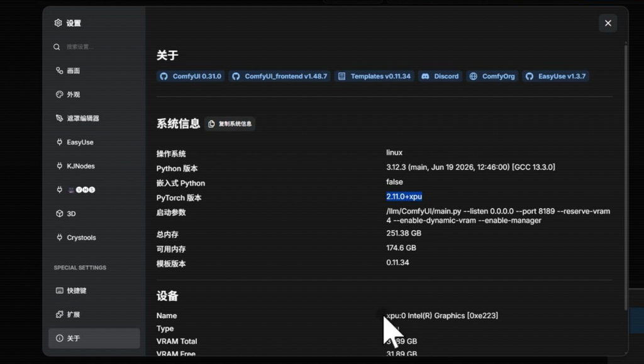Open the 扩展 extensions section
Image resolution: width=644 pixels, height=364 pixels.
point(94,314)
